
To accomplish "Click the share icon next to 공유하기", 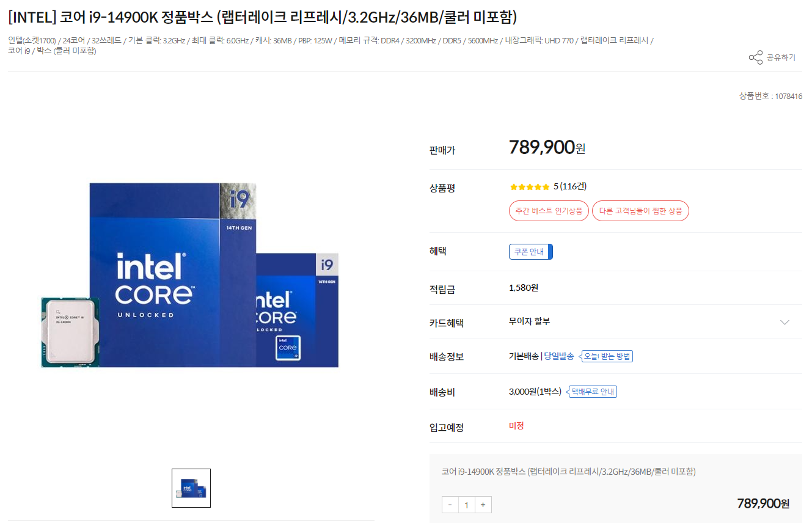I will point(756,57).
